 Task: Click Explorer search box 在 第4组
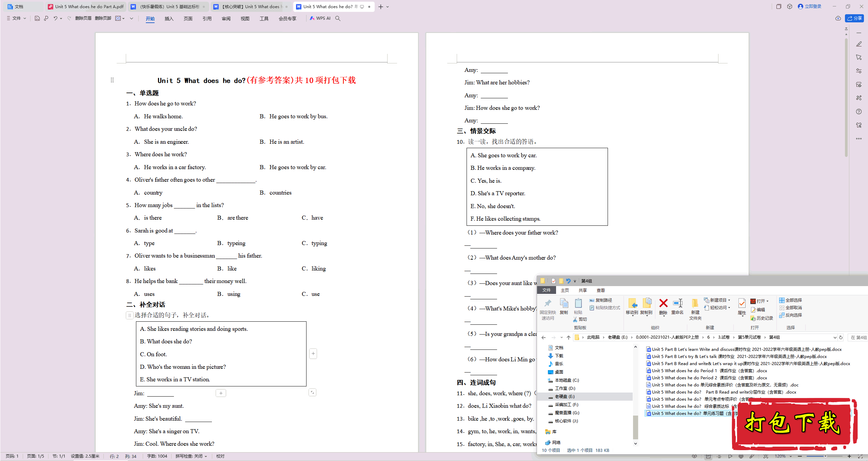click(x=858, y=337)
